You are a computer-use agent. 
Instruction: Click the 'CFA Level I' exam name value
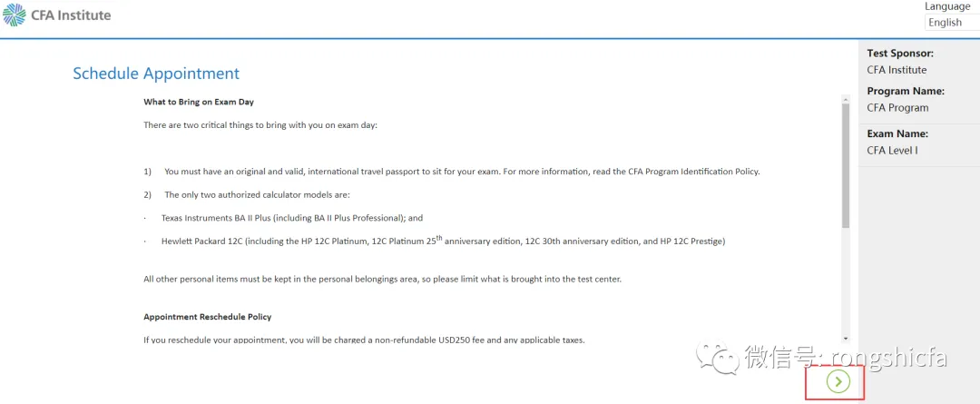point(892,151)
